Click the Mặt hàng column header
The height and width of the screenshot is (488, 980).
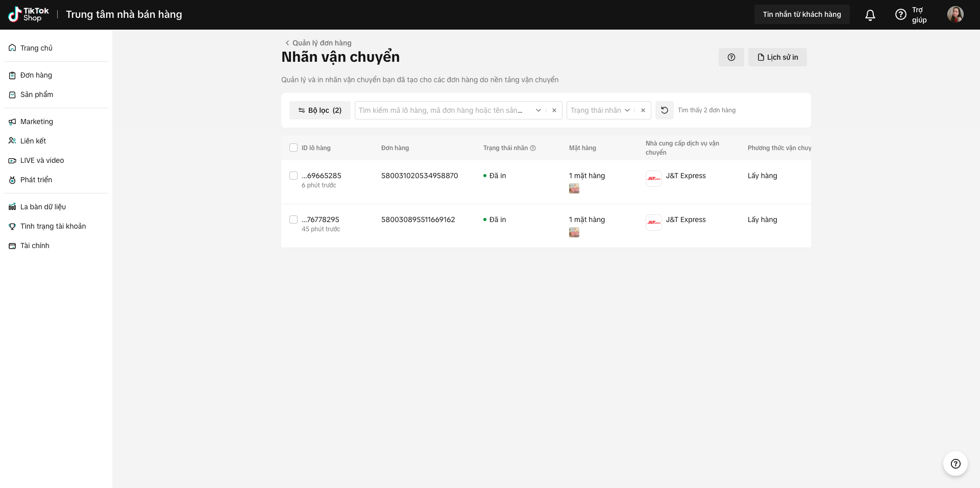582,148
